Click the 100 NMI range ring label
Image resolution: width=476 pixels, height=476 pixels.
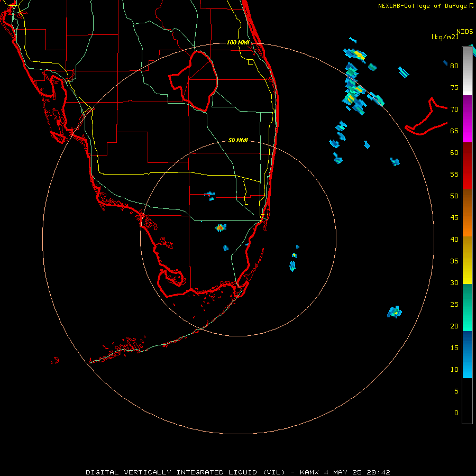click(238, 42)
